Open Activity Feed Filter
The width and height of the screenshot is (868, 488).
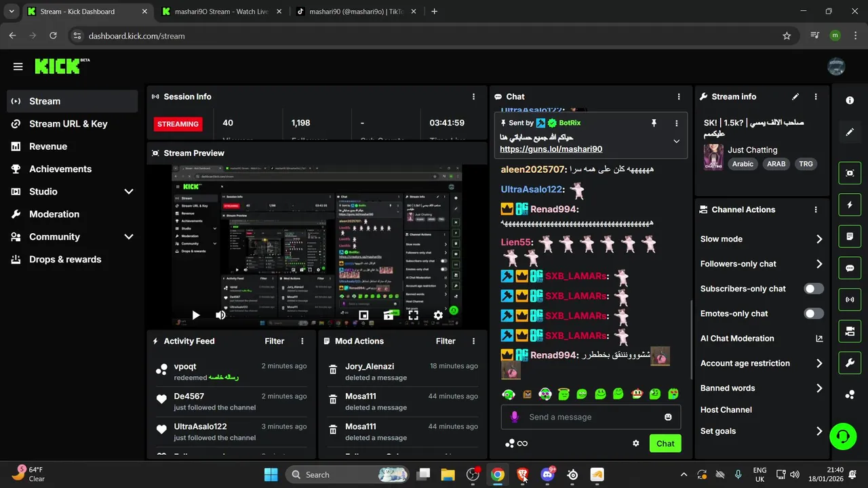click(x=275, y=341)
